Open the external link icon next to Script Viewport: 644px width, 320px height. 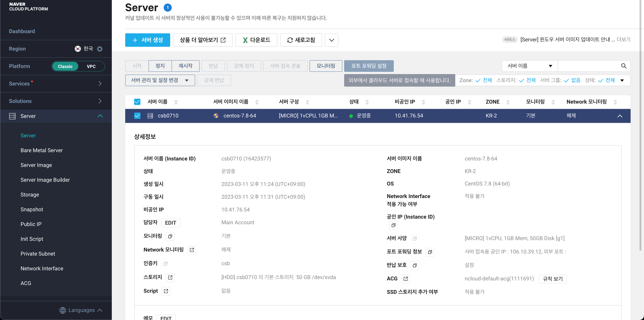166,291
